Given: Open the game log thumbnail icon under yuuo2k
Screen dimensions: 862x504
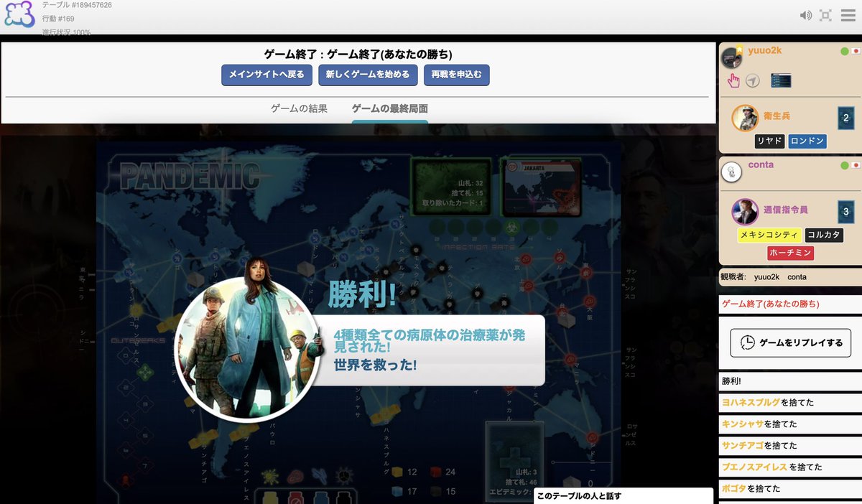Looking at the screenshot, I should pos(781,80).
